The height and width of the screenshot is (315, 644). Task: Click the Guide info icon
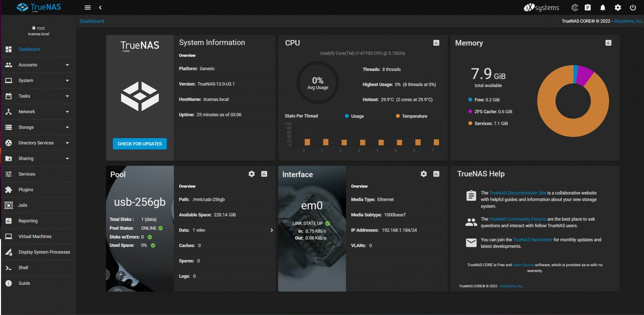coord(9,283)
